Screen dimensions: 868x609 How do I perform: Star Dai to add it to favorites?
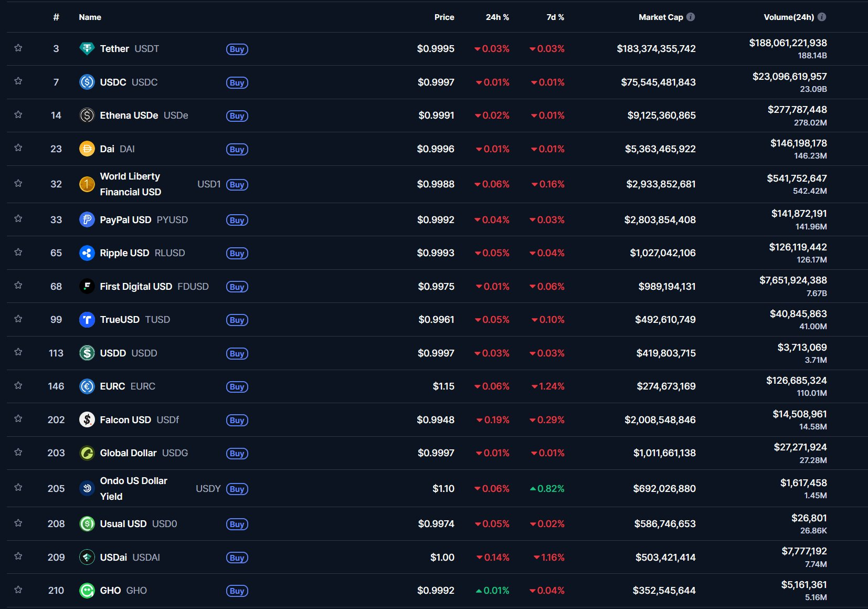tap(18, 149)
